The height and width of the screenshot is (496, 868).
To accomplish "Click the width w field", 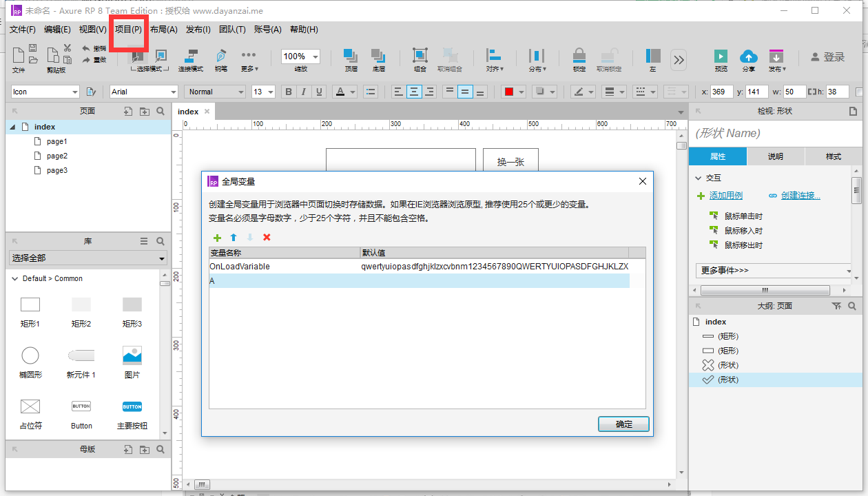I will 795,92.
